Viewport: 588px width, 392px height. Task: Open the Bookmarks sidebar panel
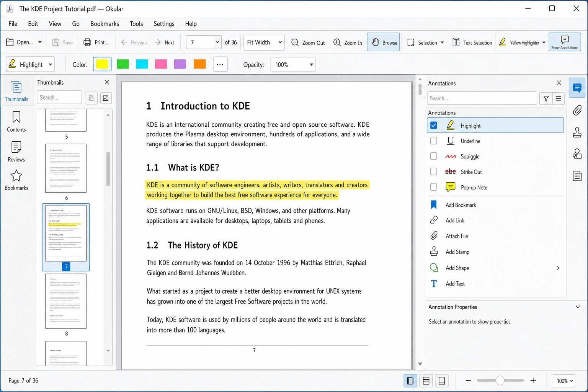click(x=16, y=180)
